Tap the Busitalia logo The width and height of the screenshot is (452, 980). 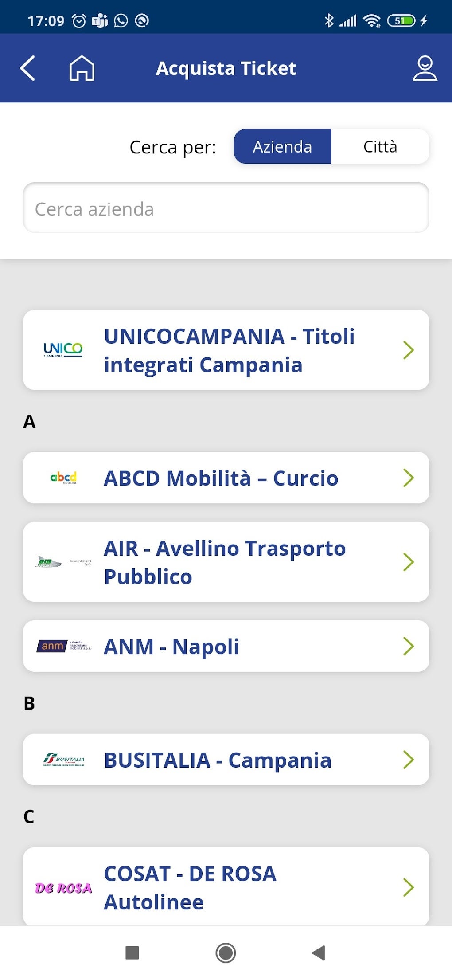(63, 760)
